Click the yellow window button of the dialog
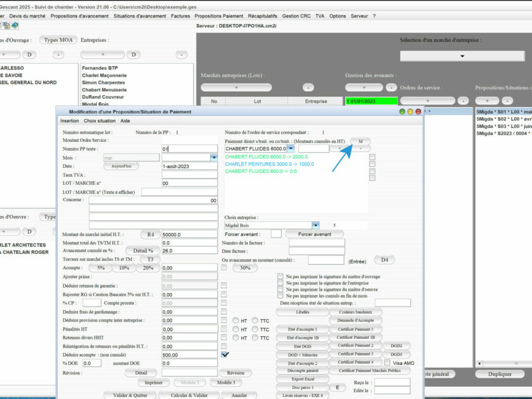The width and height of the screenshot is (532, 399). tap(410, 111)
